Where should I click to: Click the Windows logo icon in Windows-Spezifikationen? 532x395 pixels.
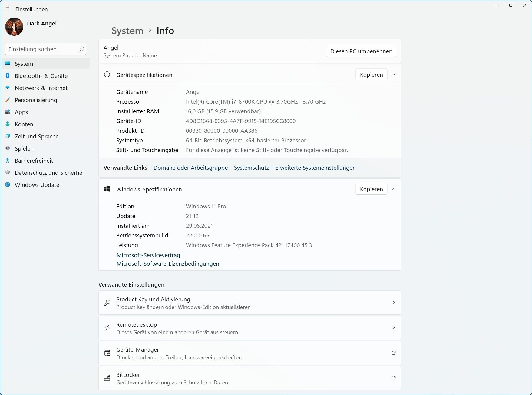tap(107, 189)
